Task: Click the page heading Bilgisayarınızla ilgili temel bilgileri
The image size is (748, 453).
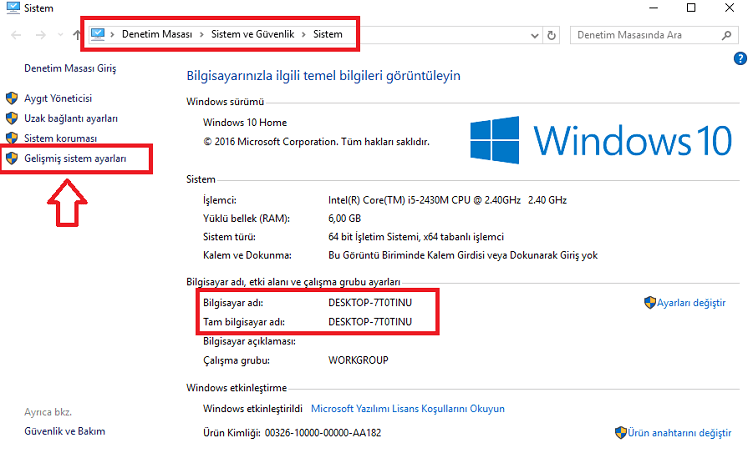Action: [x=323, y=75]
